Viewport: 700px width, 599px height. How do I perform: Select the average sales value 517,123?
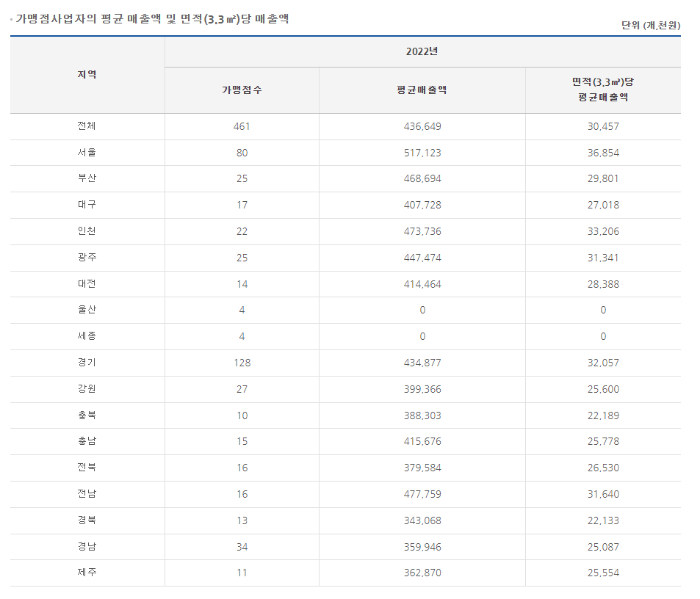pos(422,153)
